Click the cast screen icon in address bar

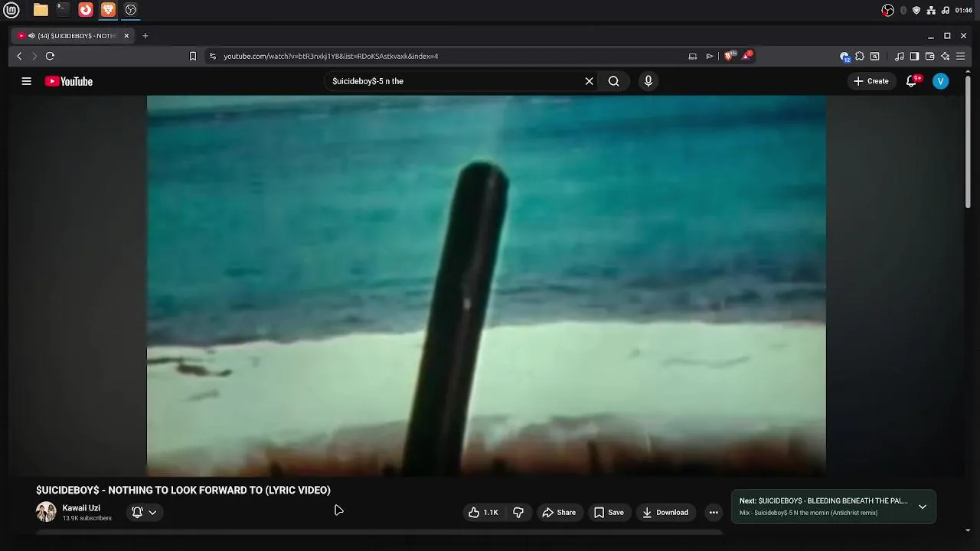693,56
